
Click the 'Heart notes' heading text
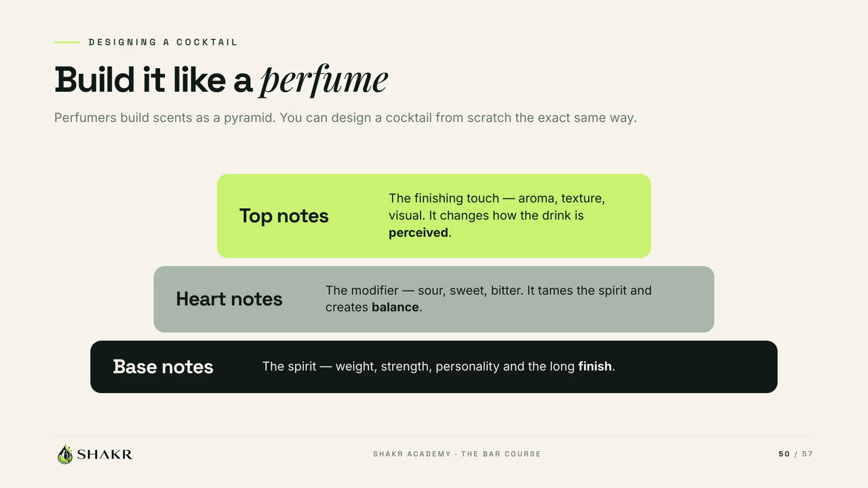pyautogui.click(x=229, y=299)
